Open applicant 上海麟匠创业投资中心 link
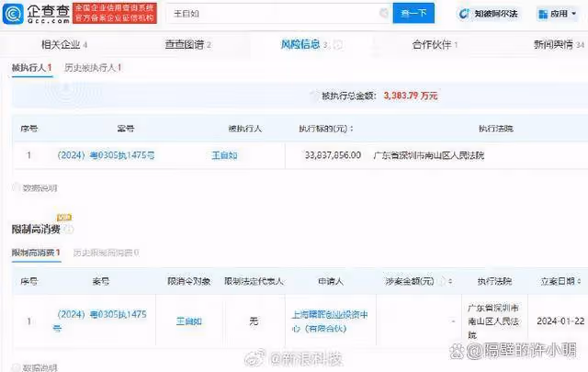 (330, 321)
